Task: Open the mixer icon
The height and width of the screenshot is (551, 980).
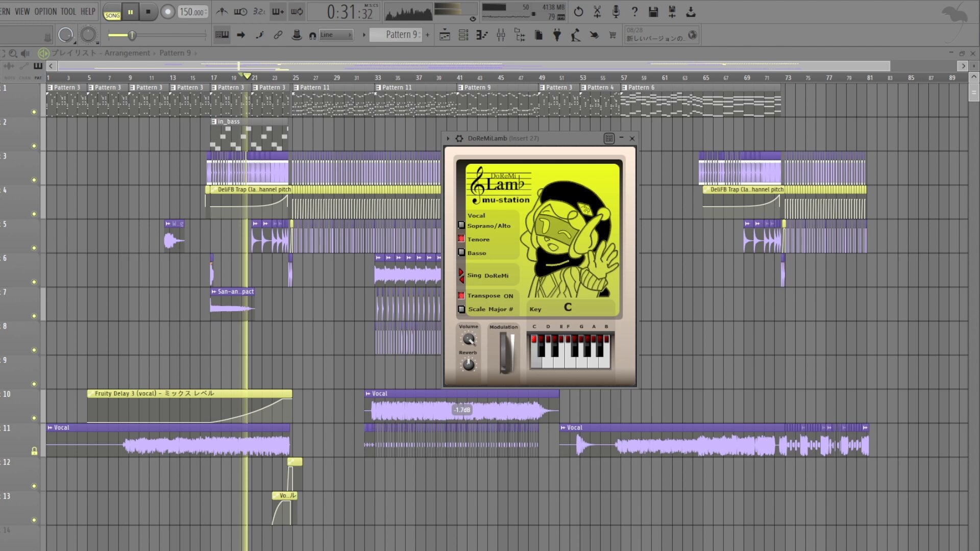Action: (x=501, y=35)
